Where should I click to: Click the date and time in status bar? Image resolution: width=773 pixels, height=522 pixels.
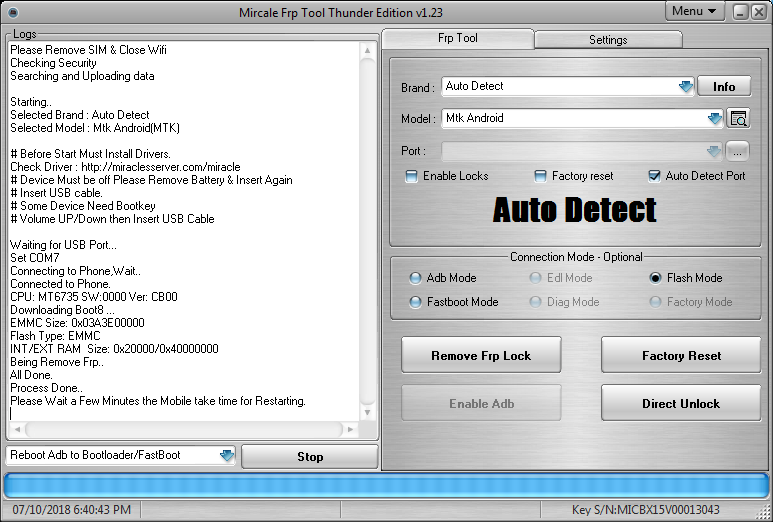coord(72,510)
